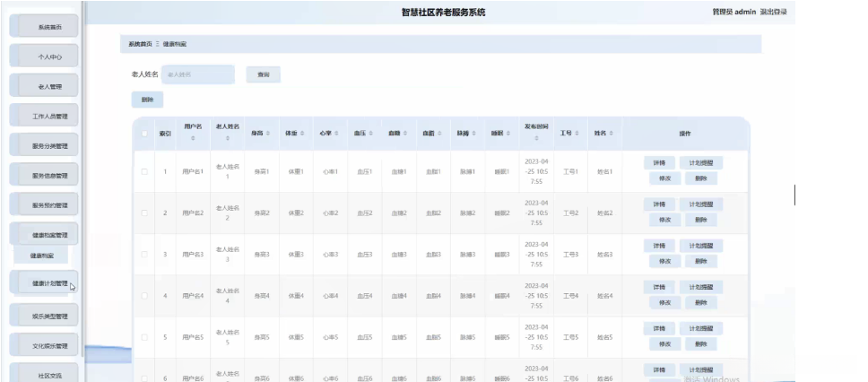Sort by 血压 column sort icon
Viewport: 868px width, 382px height.
371,134
